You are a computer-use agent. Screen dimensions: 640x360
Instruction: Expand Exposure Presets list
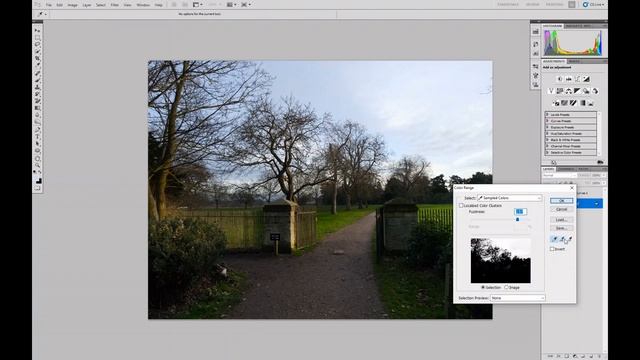547,127
